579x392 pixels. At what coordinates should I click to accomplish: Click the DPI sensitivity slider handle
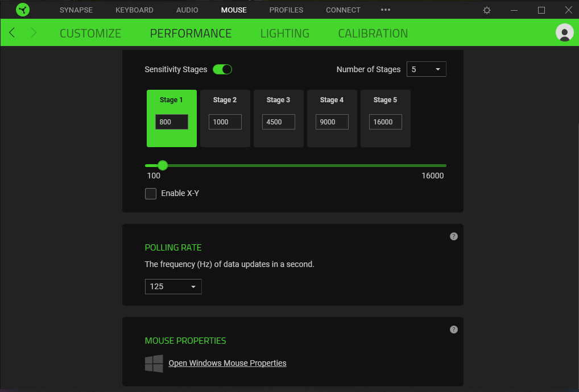tap(163, 165)
